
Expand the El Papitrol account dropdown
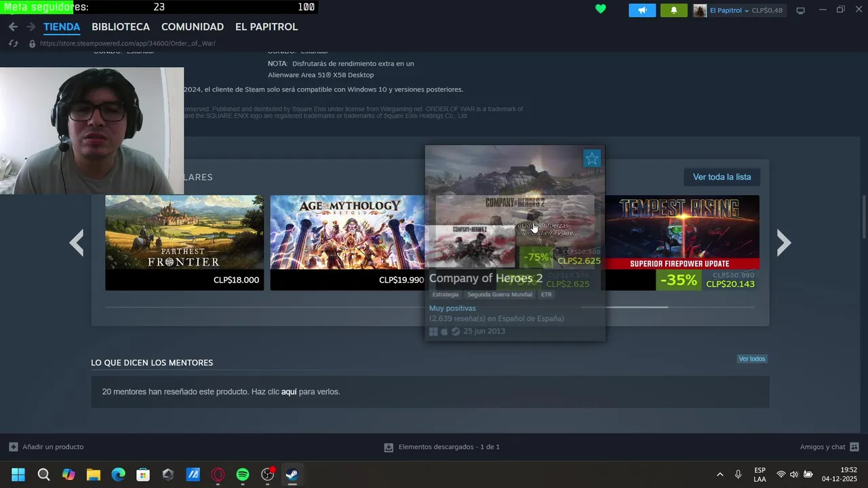coord(729,10)
